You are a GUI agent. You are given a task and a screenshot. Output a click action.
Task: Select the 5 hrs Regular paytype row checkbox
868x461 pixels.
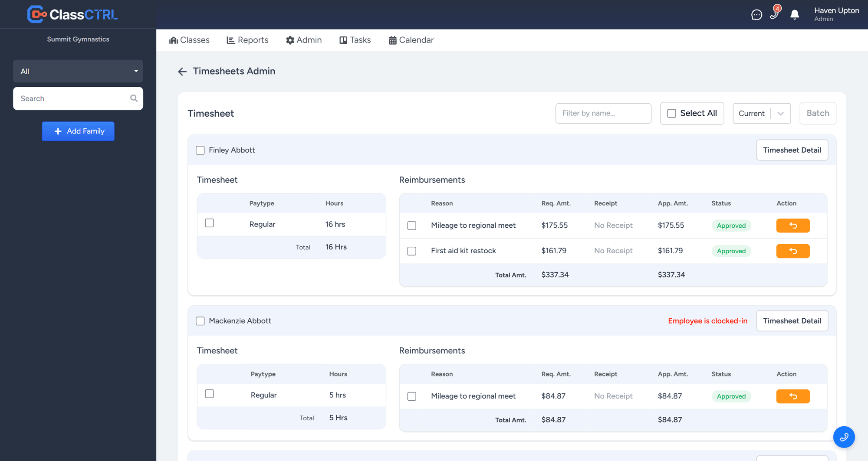209,394
